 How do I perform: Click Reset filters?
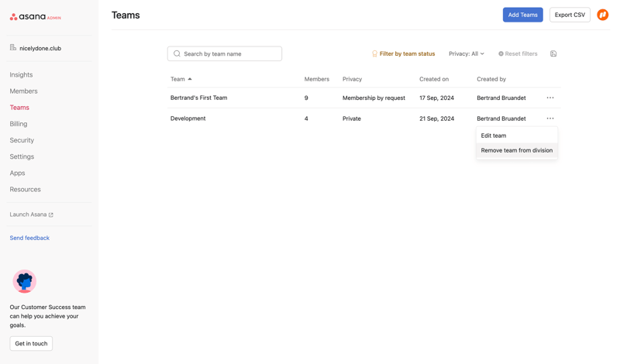coord(518,53)
